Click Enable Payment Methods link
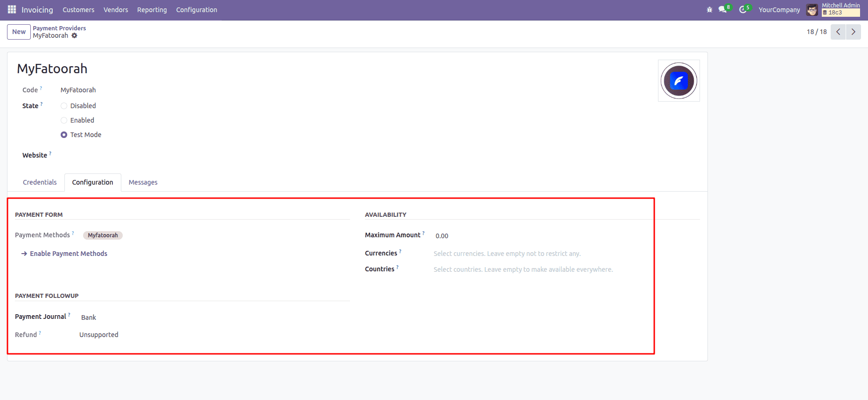868x400 pixels. [x=69, y=254]
